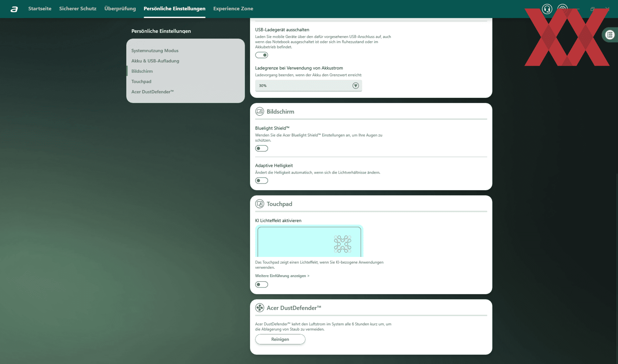Enable the KI Lichteffekt switch
The width and height of the screenshot is (618, 364).
[261, 284]
